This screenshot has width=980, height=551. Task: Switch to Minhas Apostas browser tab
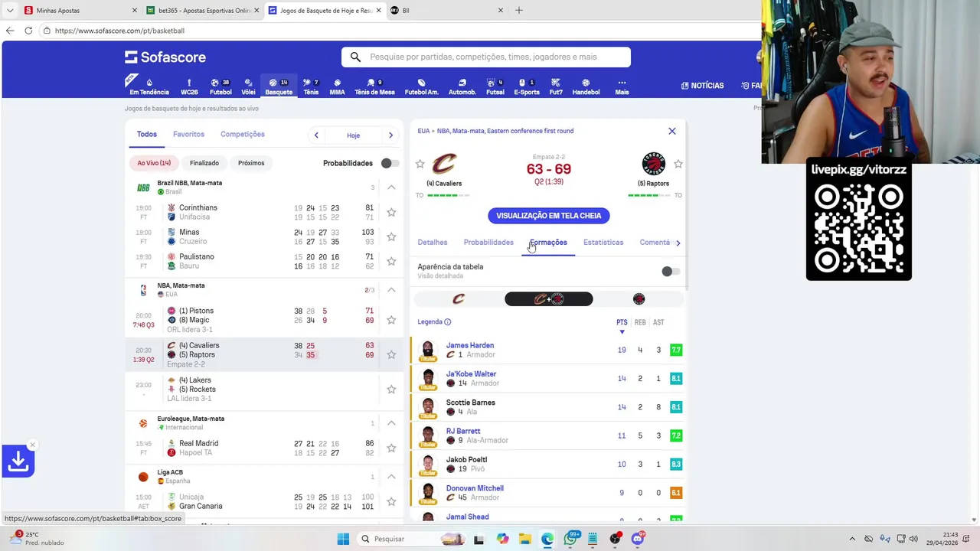click(x=80, y=11)
